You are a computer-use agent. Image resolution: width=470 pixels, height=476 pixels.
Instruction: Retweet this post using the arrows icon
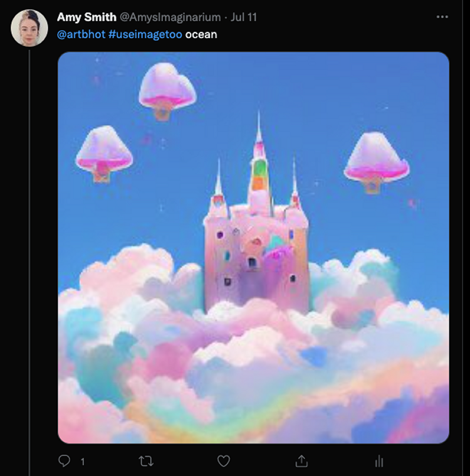click(146, 462)
